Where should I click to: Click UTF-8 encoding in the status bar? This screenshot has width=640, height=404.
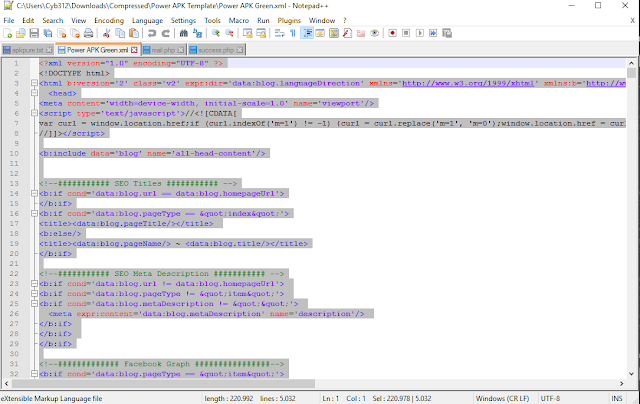tap(550, 398)
